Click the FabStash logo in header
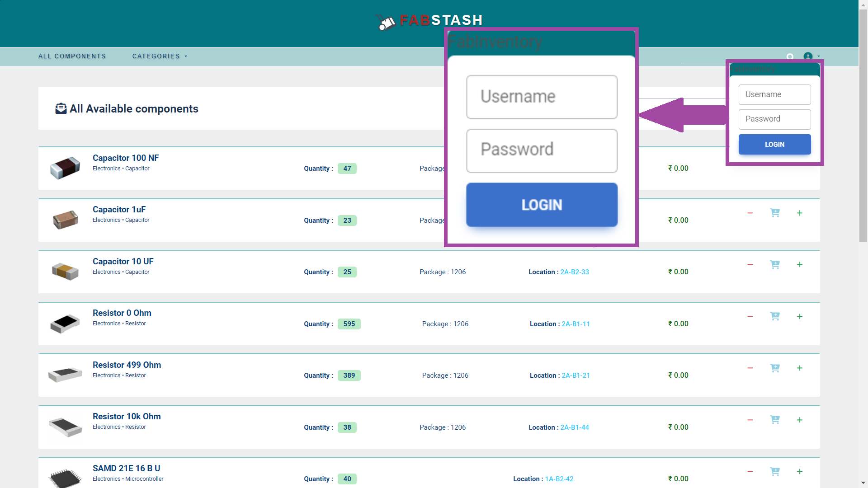The width and height of the screenshot is (868, 488). (429, 21)
